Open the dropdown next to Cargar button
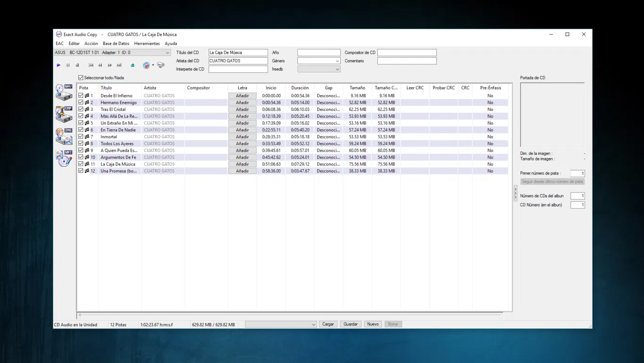 coord(313,325)
